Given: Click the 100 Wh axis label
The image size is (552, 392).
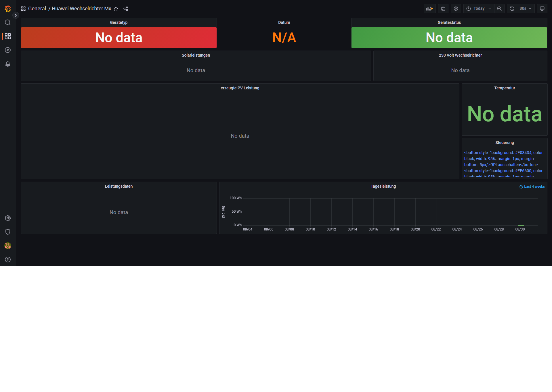Looking at the screenshot, I should tap(236, 198).
